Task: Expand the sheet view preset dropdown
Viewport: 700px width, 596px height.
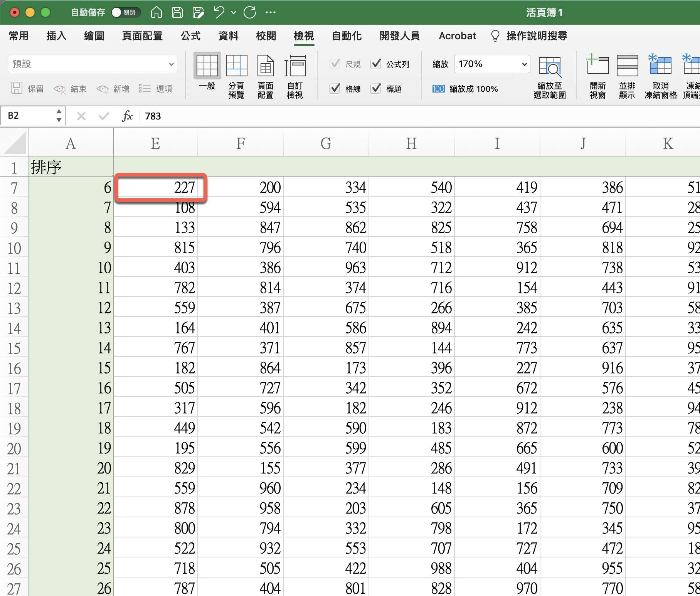Action: pyautogui.click(x=171, y=64)
